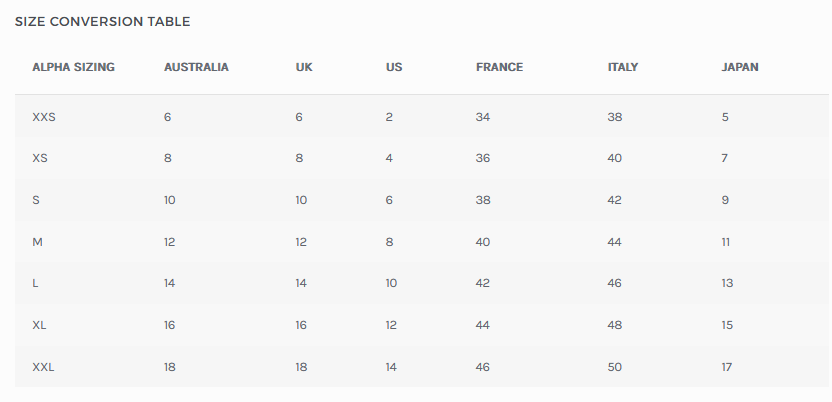This screenshot has width=832, height=402.
Task: Click the AUSTRALIA column header
Action: coord(196,68)
